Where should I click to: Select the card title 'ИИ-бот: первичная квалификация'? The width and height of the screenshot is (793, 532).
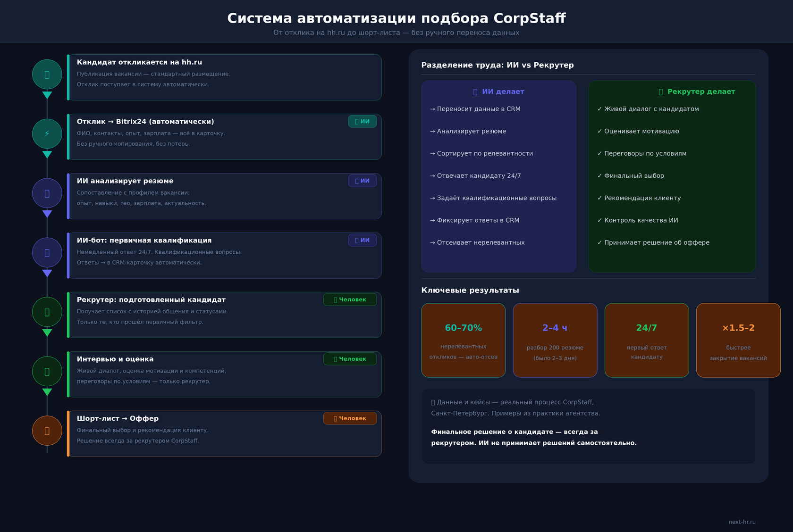pyautogui.click(x=144, y=241)
